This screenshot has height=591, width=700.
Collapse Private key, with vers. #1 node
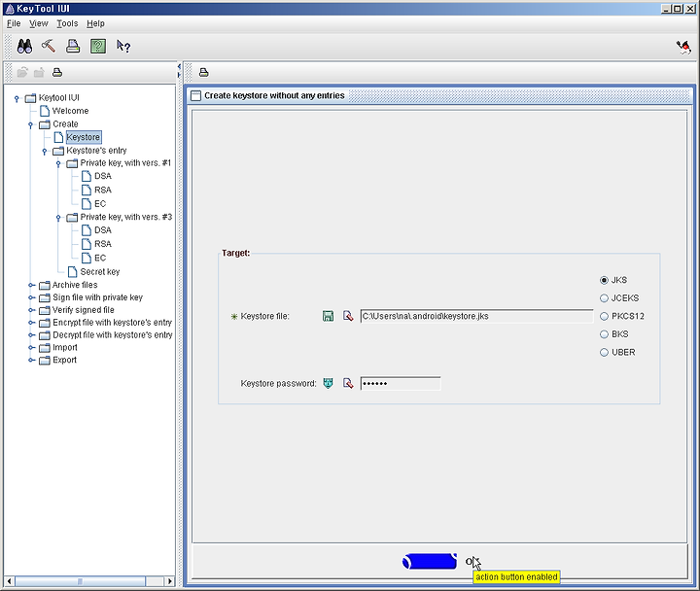coord(58,164)
